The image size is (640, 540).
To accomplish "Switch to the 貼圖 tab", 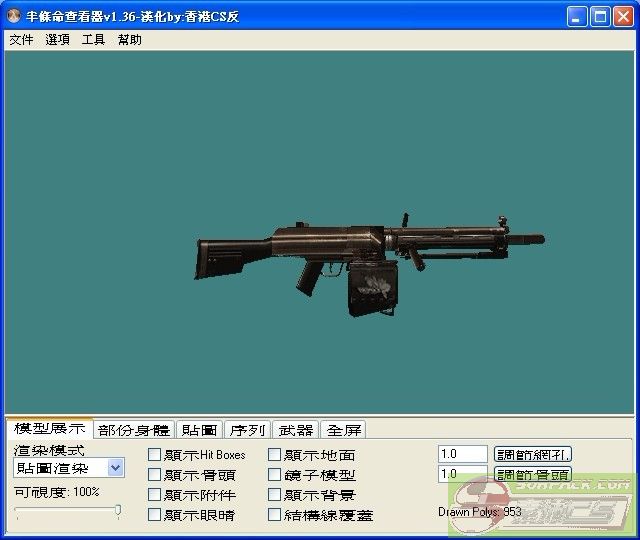I will tap(199, 430).
